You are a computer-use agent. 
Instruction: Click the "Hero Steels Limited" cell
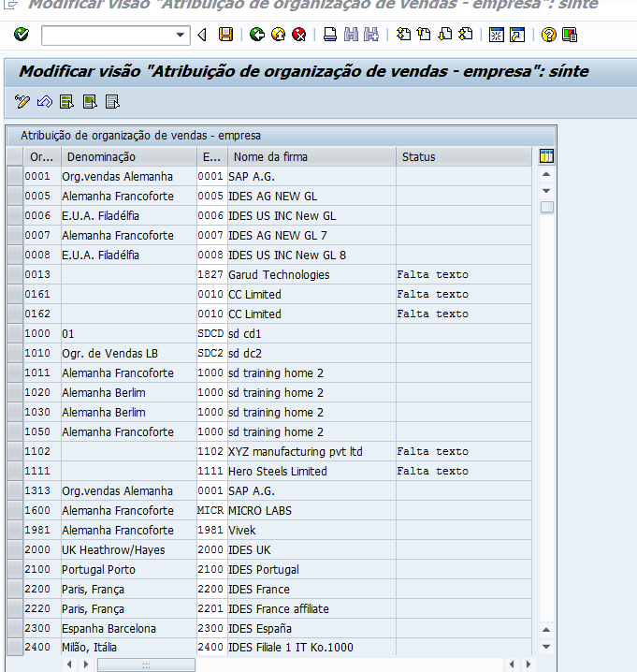(x=311, y=472)
